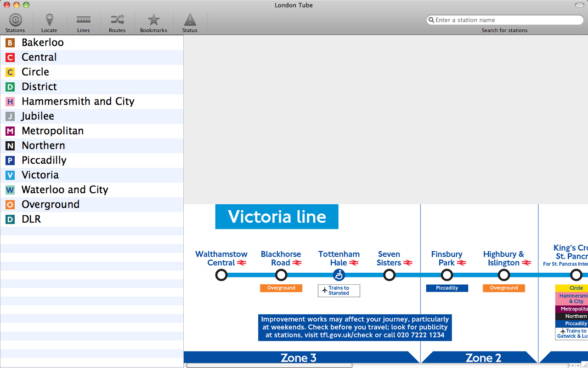Click Tottenham Hale accessibility station marker
Image resolution: width=588 pixels, height=368 pixels.
tap(339, 275)
